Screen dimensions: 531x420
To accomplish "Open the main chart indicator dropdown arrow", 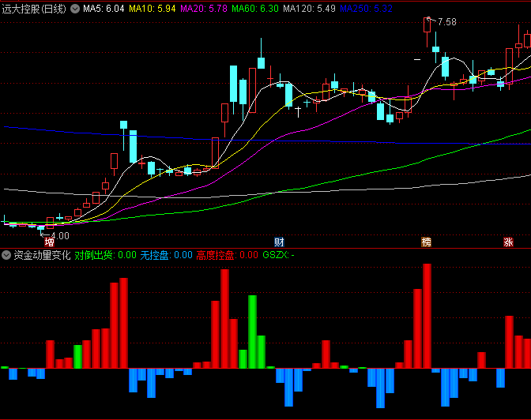I will [x=75, y=9].
